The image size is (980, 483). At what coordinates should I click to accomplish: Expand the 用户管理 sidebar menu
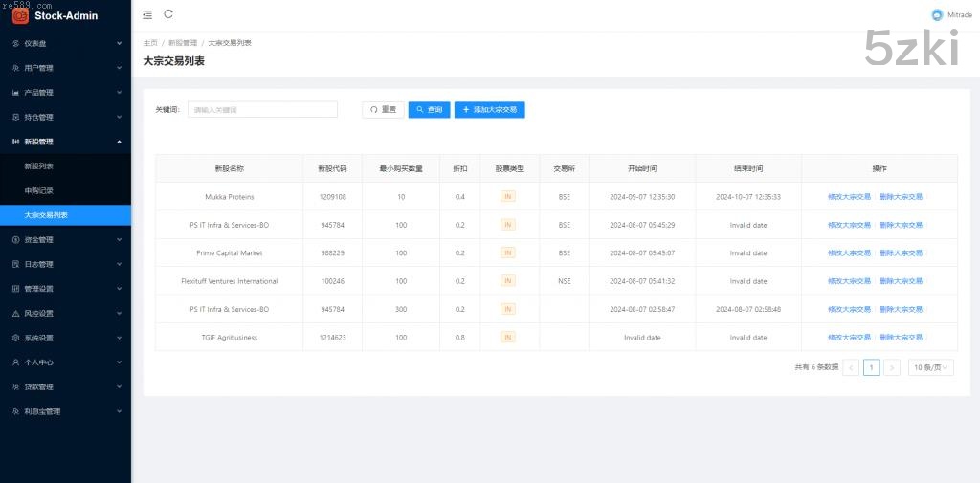(65, 68)
